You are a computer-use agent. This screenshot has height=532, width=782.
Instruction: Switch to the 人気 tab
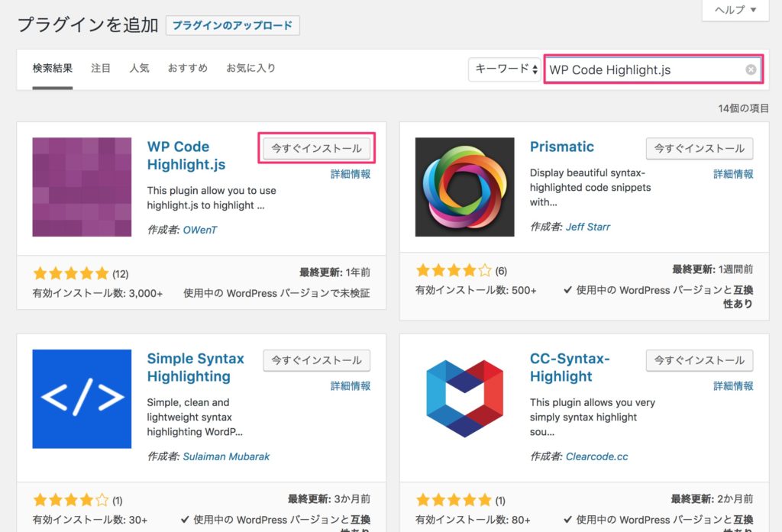pyautogui.click(x=139, y=68)
